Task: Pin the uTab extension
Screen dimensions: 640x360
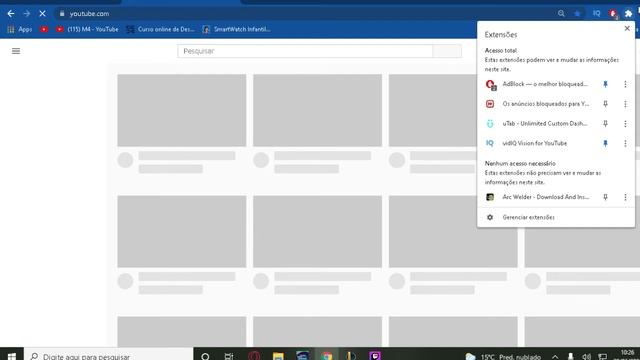Action: 605,124
